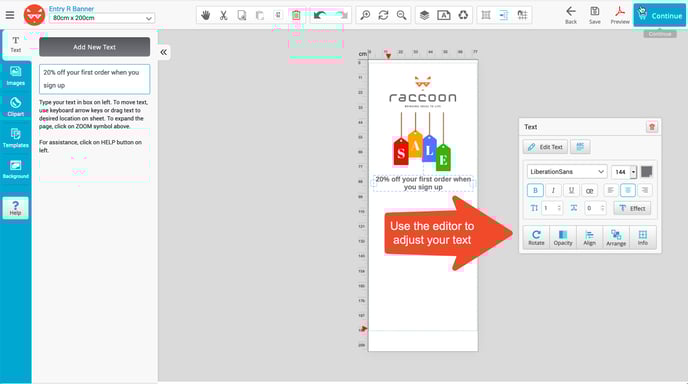Open the Templates sidebar tab

tap(15, 138)
